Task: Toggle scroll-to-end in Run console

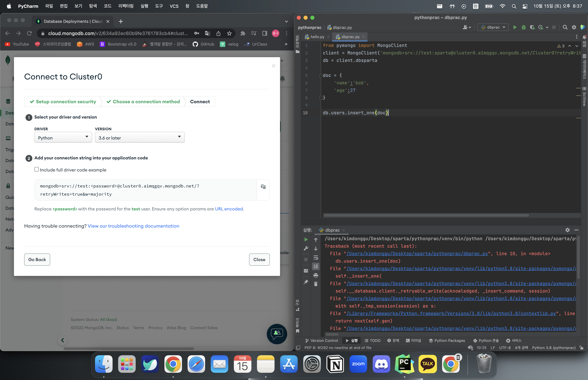Action: tap(316, 266)
